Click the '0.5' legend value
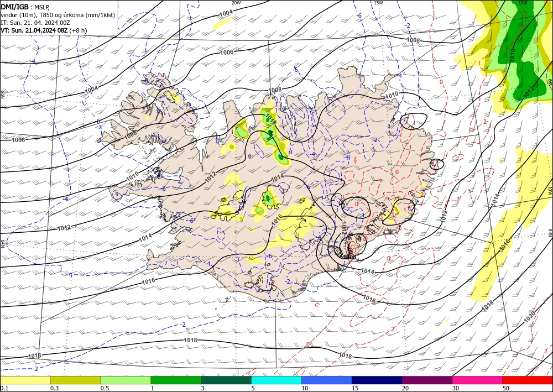Image resolution: width=553 pixels, height=392 pixels. coord(105,388)
